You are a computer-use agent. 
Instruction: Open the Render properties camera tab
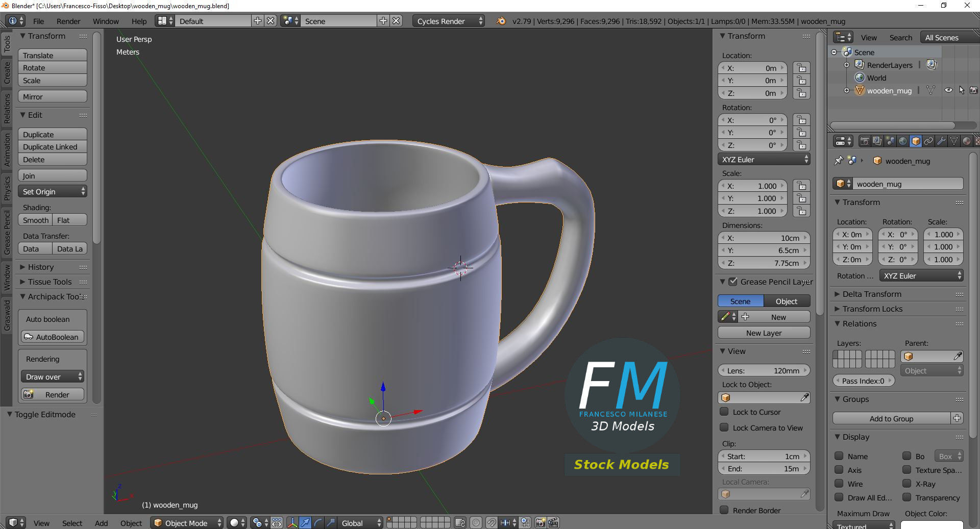coord(865,141)
